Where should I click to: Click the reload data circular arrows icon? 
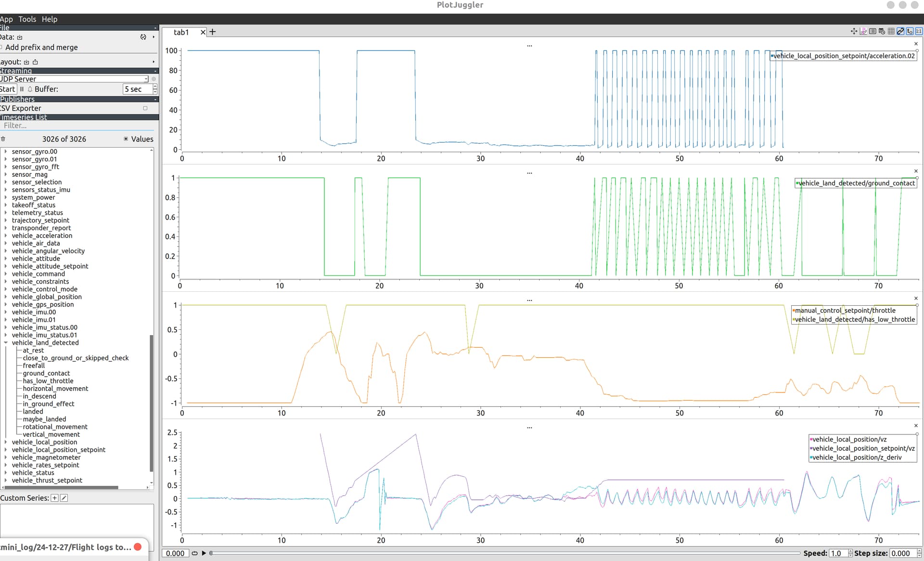coord(143,37)
